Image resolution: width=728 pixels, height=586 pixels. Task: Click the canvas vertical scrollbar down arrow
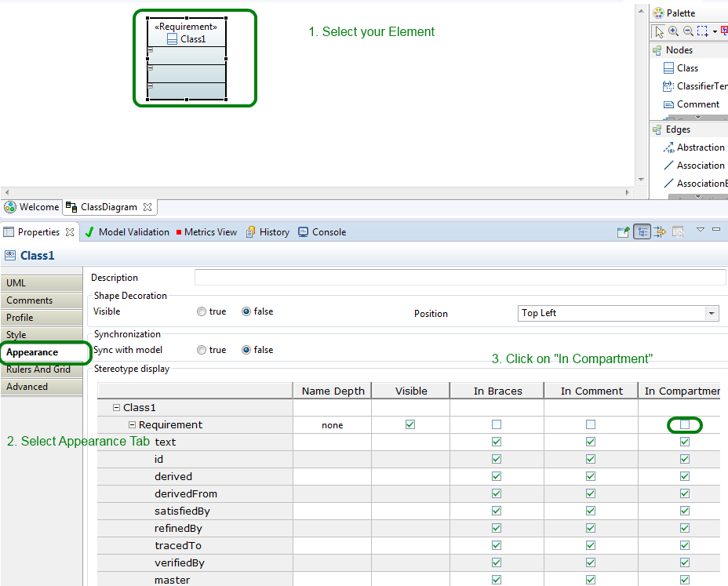click(641, 180)
